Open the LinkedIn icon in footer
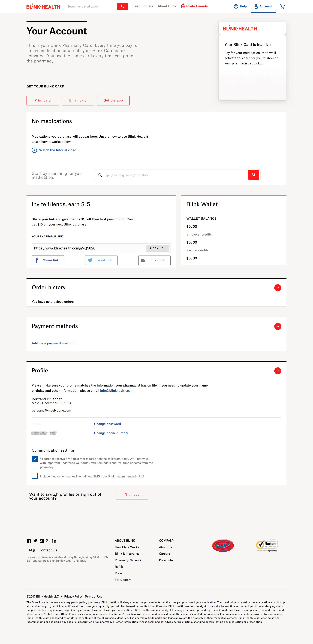 point(54,541)
